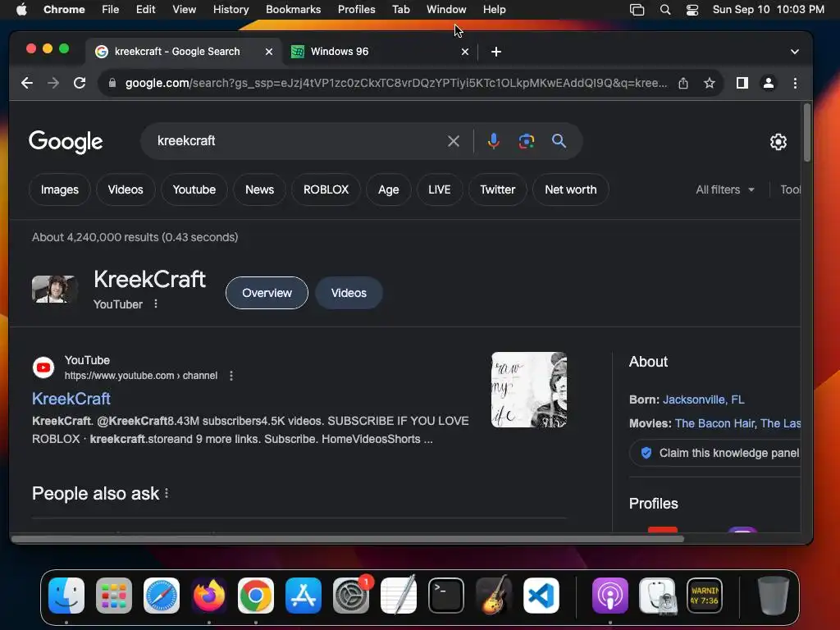Open the Bookmarks menu
The height and width of the screenshot is (630, 840).
(x=293, y=10)
